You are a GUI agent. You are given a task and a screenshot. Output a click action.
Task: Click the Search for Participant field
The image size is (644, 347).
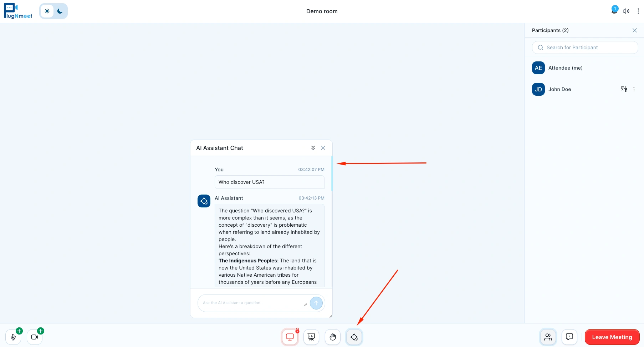tap(585, 47)
